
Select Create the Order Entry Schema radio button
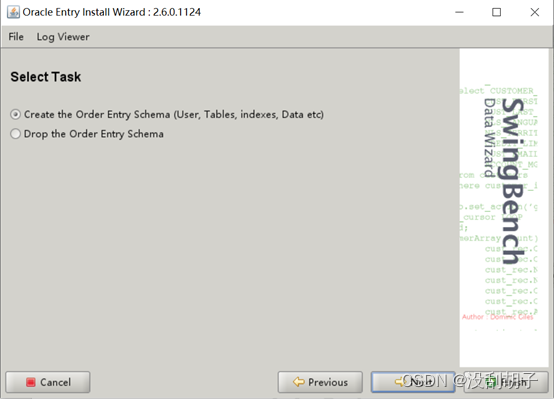pos(16,115)
